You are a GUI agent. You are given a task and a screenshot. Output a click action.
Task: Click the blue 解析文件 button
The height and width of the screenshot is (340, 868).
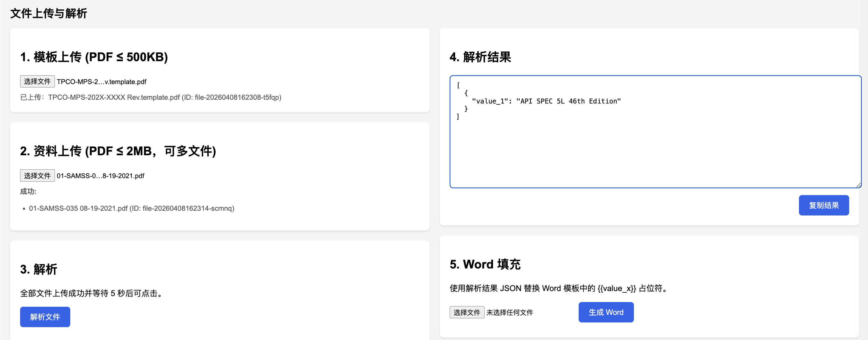click(x=45, y=317)
